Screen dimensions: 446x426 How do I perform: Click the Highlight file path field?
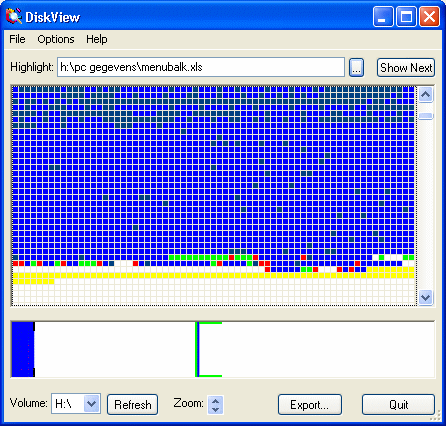201,67
